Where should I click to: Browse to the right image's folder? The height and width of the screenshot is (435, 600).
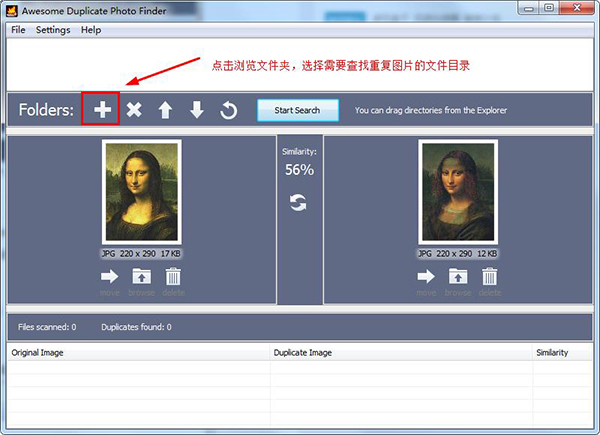[458, 276]
